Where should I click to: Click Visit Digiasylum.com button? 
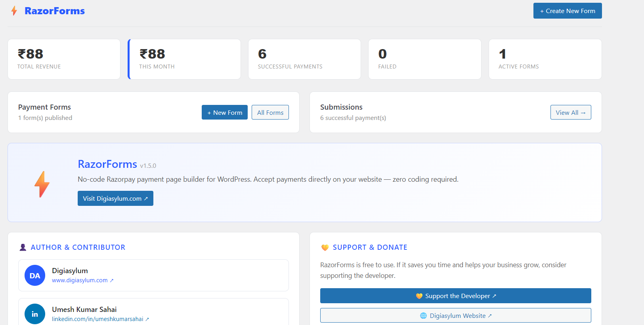[115, 198]
